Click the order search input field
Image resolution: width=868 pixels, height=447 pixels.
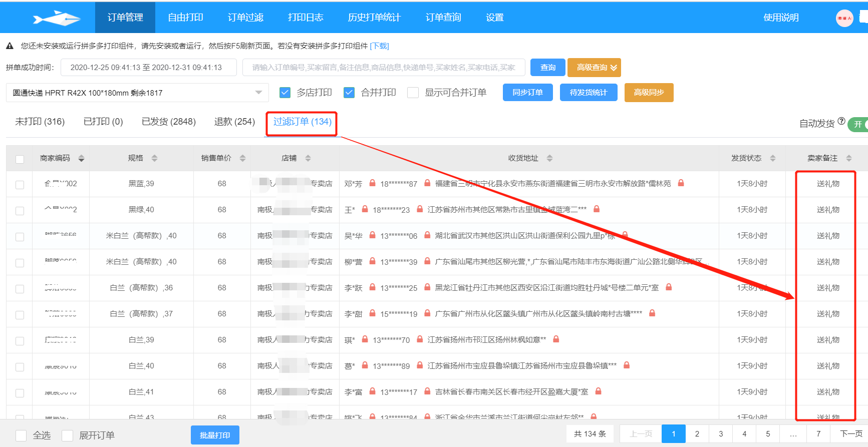[x=383, y=68]
